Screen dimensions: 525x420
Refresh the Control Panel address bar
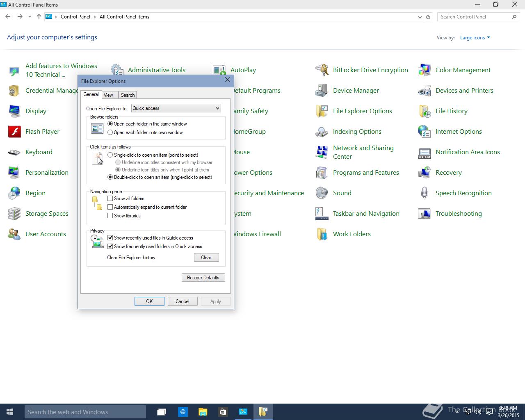pos(428,17)
